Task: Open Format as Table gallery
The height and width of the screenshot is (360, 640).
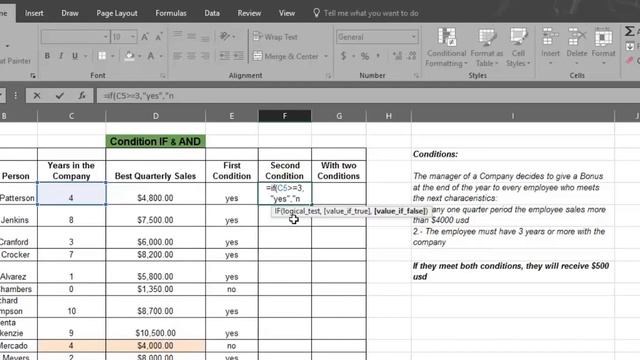Action: 487,47
